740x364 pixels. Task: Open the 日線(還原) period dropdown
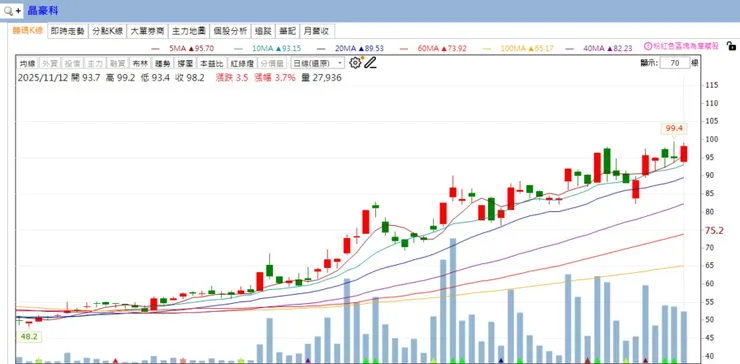point(318,63)
